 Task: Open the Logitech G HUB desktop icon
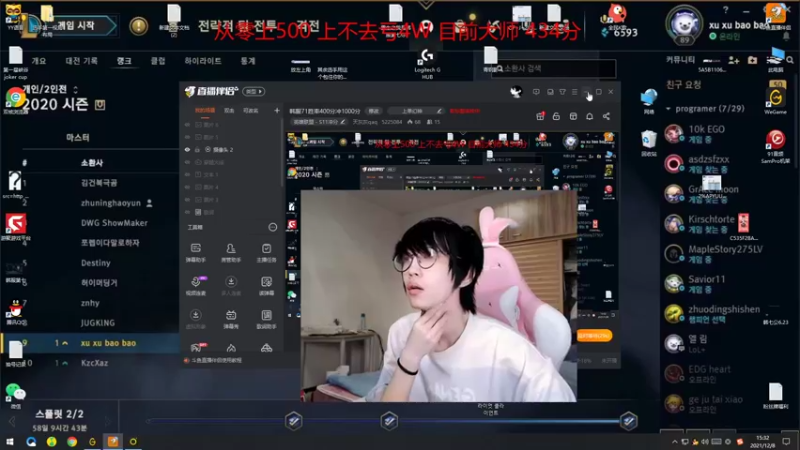point(427,63)
